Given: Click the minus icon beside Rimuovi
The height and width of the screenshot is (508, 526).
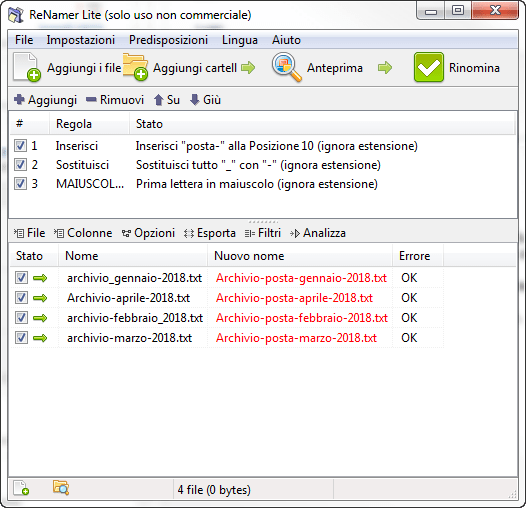Looking at the screenshot, I should (91, 99).
